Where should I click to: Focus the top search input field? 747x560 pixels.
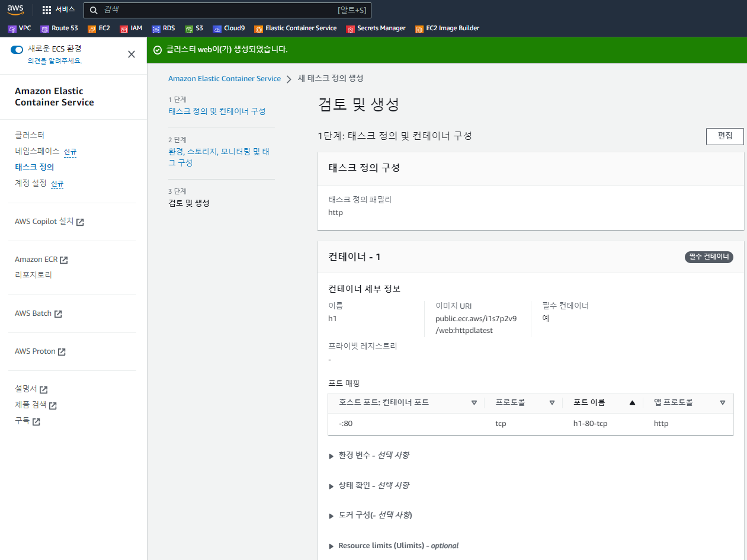click(x=227, y=10)
